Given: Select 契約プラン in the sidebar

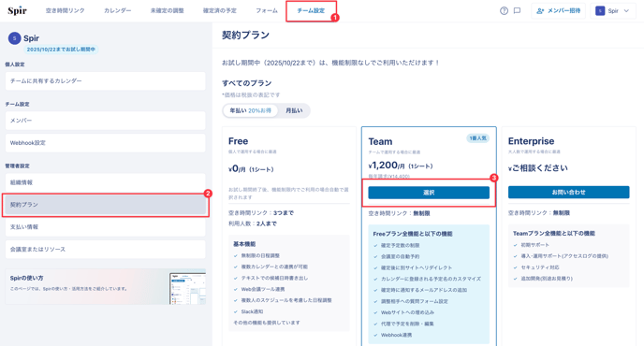Looking at the screenshot, I should coord(106,205).
